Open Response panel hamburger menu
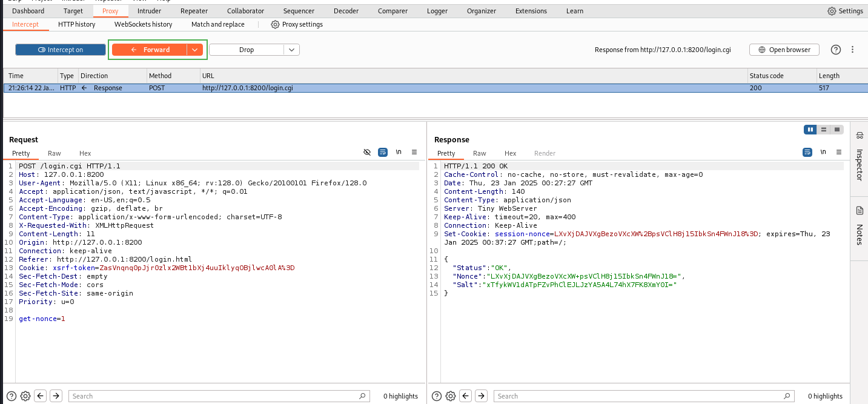 839,153
